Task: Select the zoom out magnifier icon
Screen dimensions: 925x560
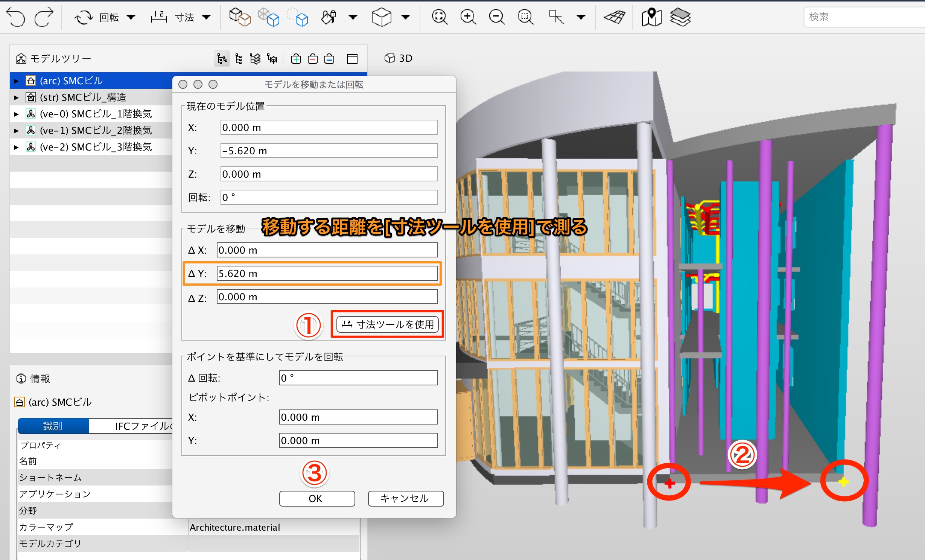Action: point(496,17)
